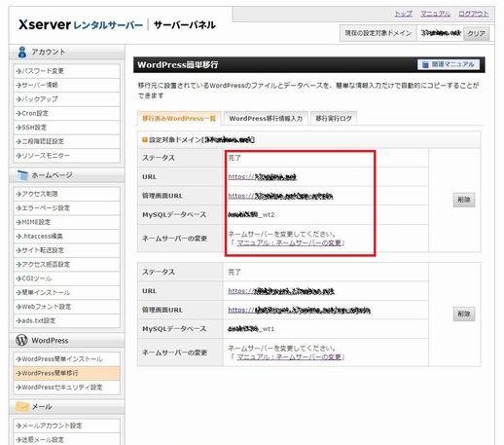Screen dimensions: 504x445
Task: Open 管理画面URL link of second site
Action: coord(299,310)
